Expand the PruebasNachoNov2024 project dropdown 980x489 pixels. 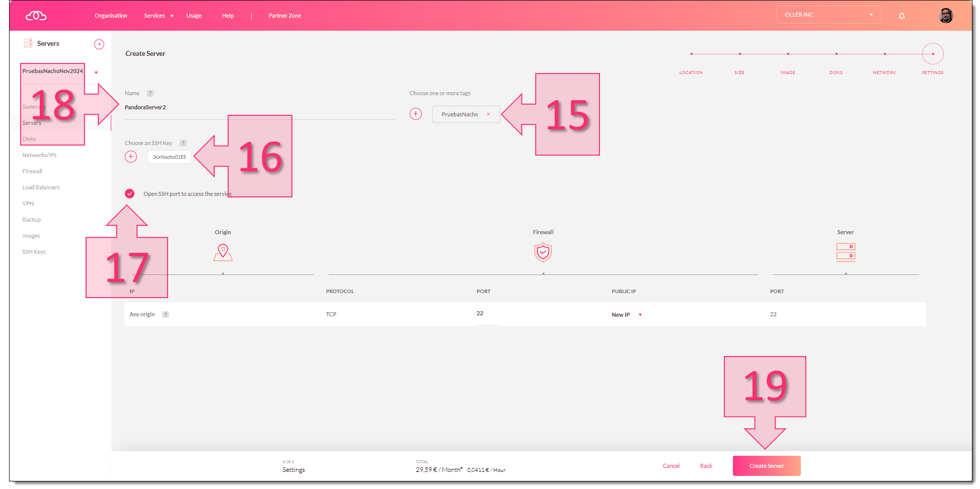96,73
